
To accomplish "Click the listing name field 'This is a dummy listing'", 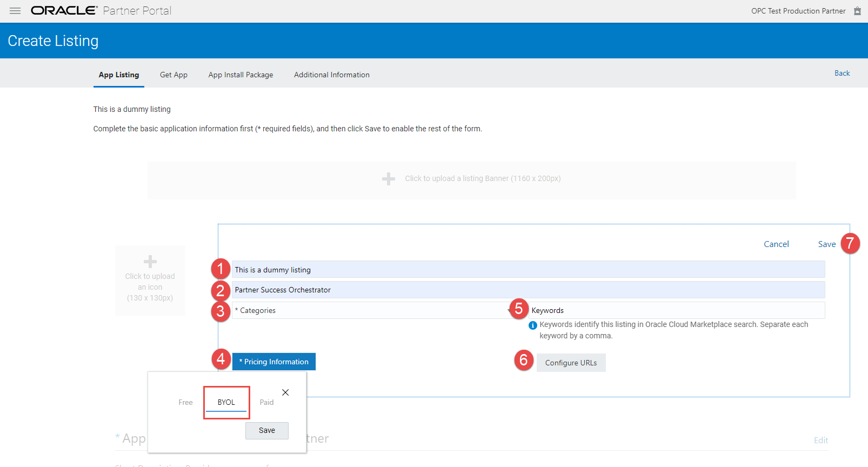I will (x=529, y=269).
